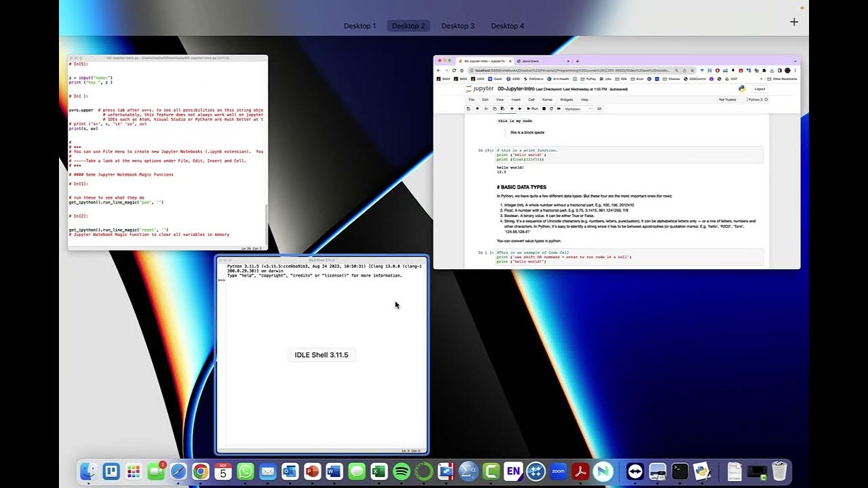This screenshot has width=868, height=488.
Task: Click the paste cells icon in Jupyter
Action: [x=502, y=108]
